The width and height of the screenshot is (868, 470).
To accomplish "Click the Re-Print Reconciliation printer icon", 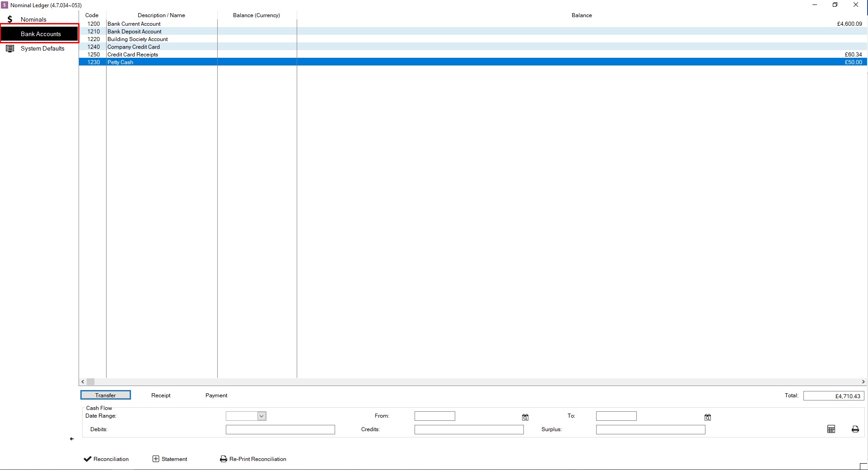I will click(224, 459).
